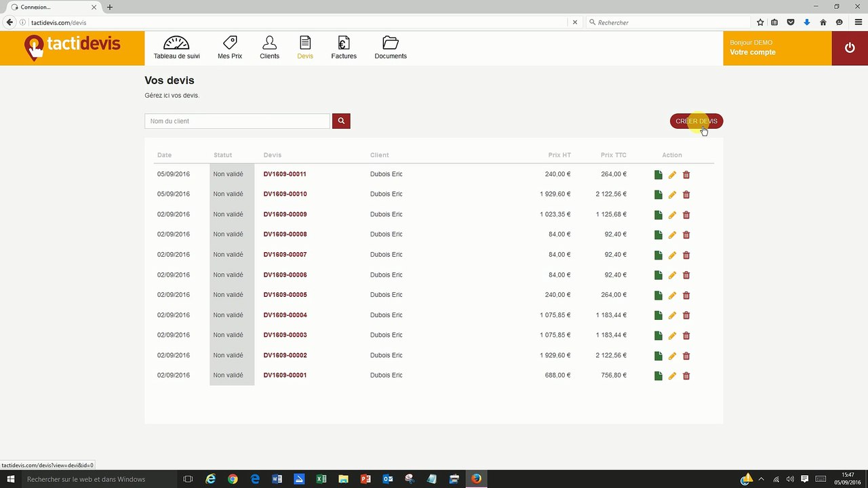
Task: View document for quote DV1609-00011
Action: point(658,175)
